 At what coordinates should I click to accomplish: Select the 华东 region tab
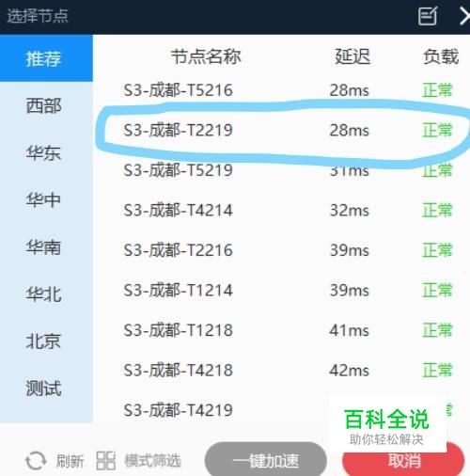46,153
